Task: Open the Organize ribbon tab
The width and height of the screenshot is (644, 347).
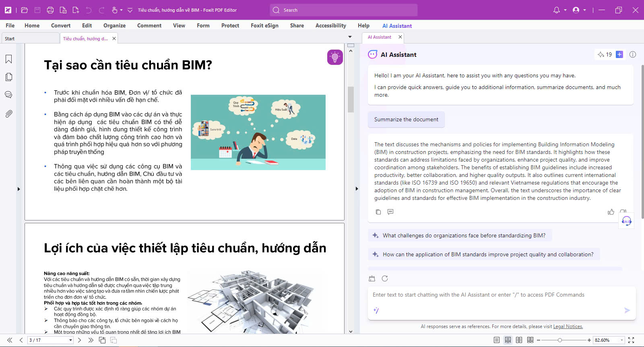Action: (114, 25)
